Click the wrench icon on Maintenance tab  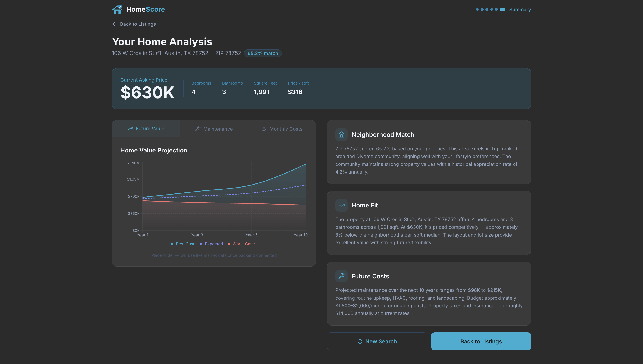pos(198,129)
